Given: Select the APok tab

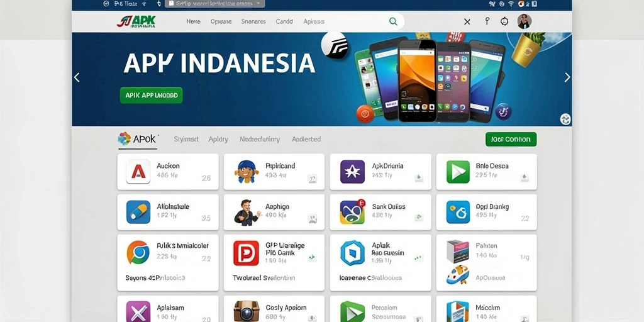Looking at the screenshot, I should [138, 139].
